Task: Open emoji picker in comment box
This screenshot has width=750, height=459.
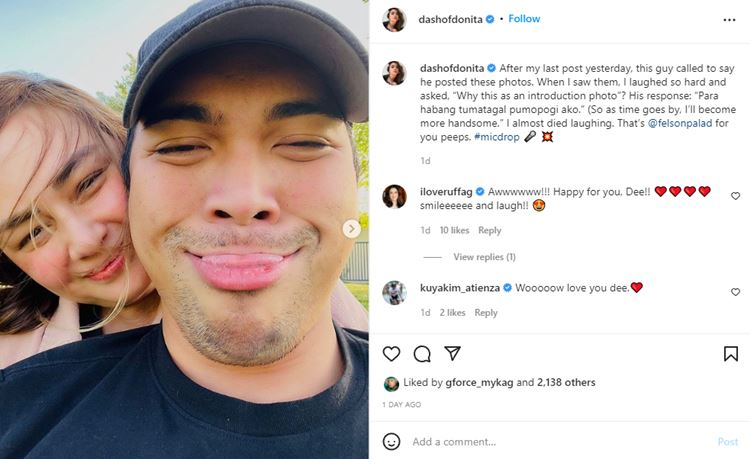Action: coord(392,441)
